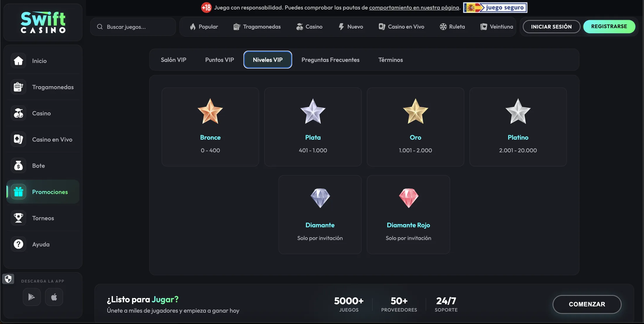This screenshot has width=644, height=324.
Task: Open Torneos trophy icon in sidebar
Action: click(18, 218)
